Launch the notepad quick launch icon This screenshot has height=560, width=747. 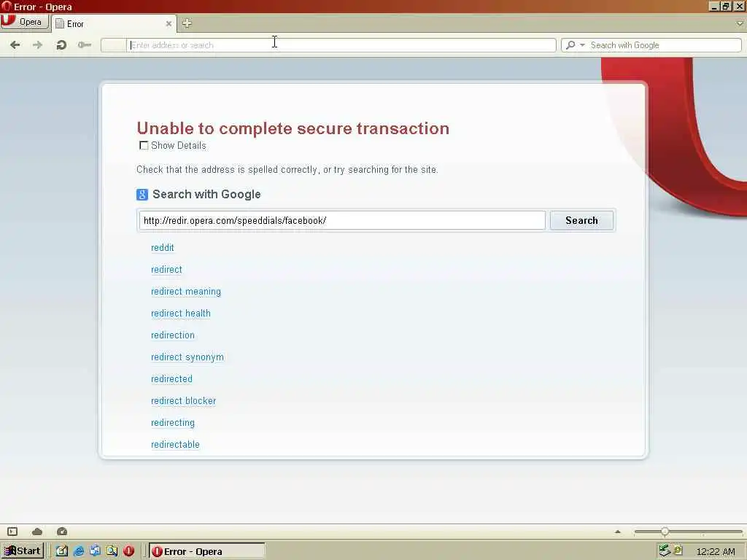click(x=62, y=551)
